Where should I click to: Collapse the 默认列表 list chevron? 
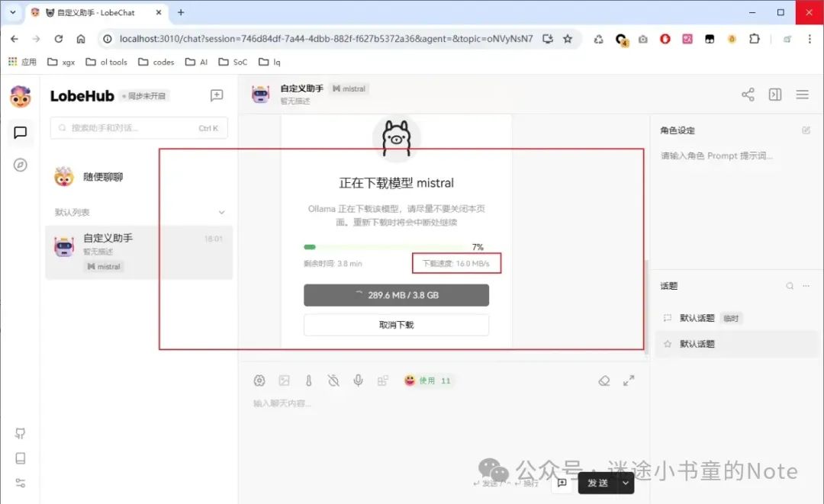[221, 212]
